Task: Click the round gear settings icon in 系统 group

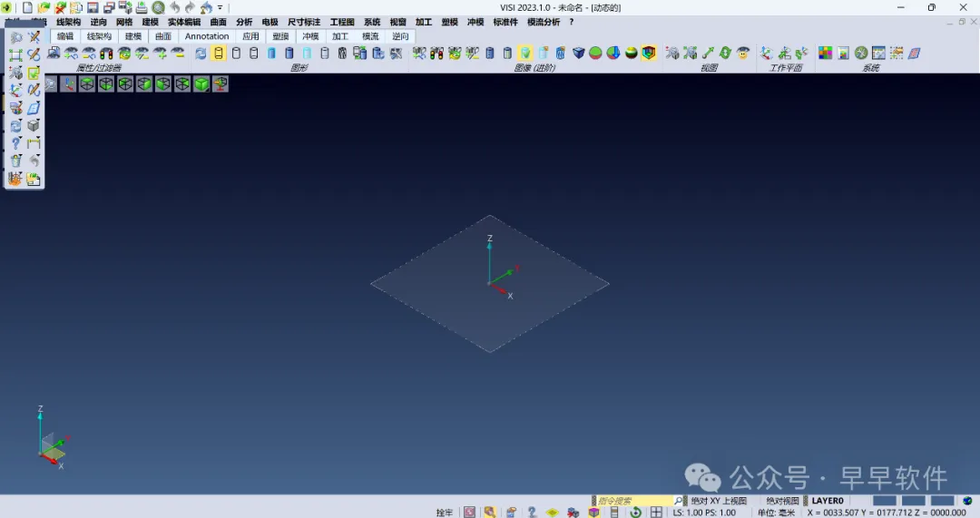Action: click(x=861, y=54)
